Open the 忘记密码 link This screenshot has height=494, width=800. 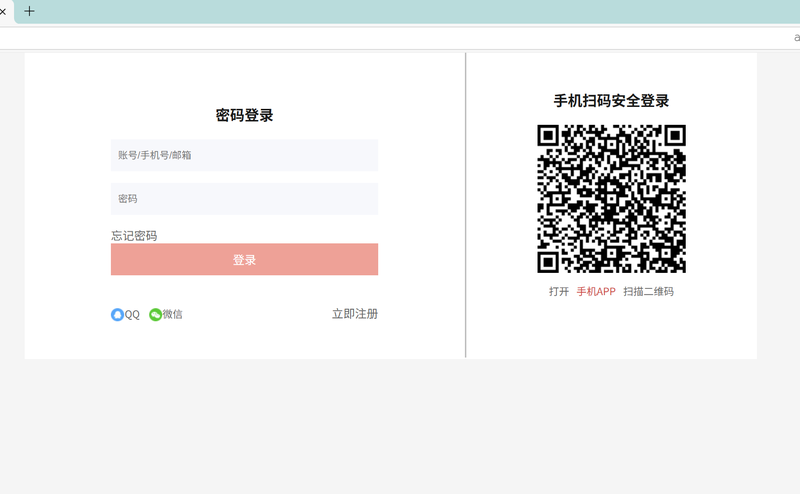coord(134,236)
